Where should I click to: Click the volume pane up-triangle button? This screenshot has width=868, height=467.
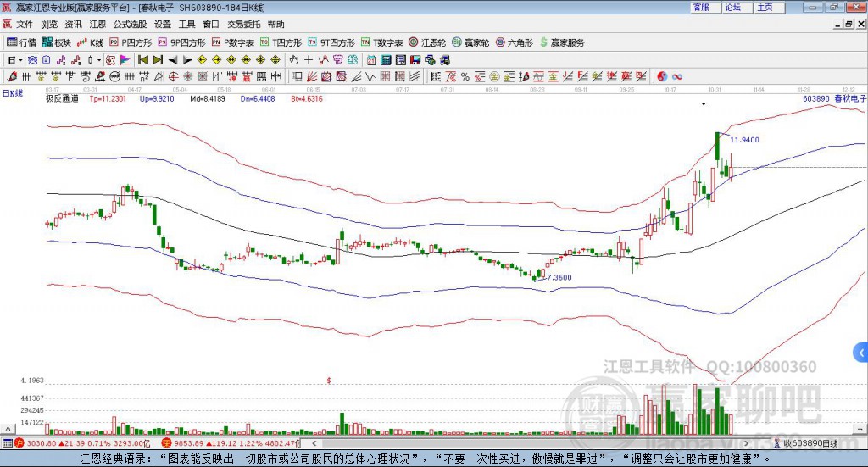(x=8, y=429)
